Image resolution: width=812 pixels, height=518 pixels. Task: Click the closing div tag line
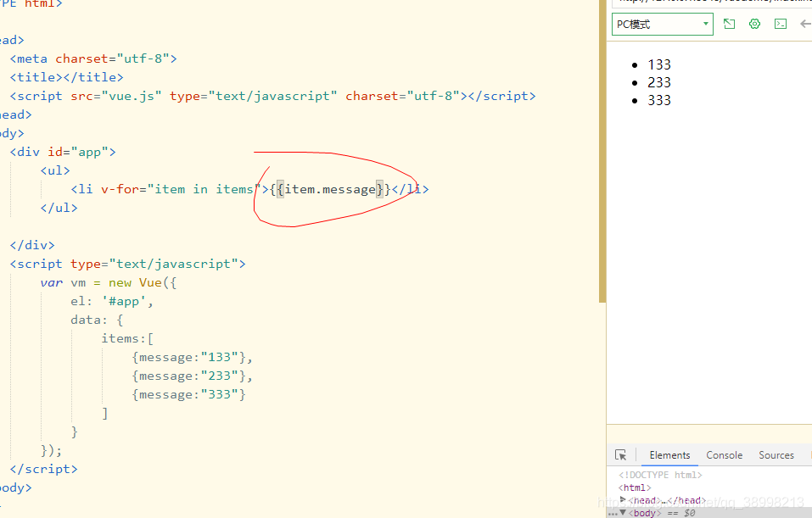pyautogui.click(x=32, y=245)
